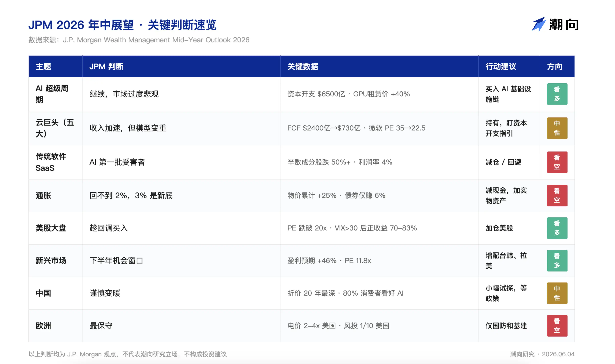Click the advice 仅国防和基建
This screenshot has width=615, height=364.
[506, 326]
